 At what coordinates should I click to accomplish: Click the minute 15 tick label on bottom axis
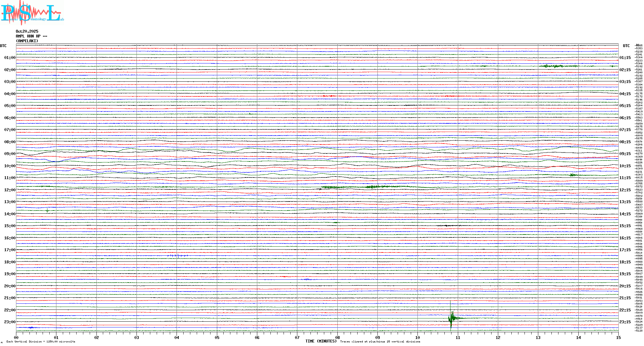coord(618,337)
